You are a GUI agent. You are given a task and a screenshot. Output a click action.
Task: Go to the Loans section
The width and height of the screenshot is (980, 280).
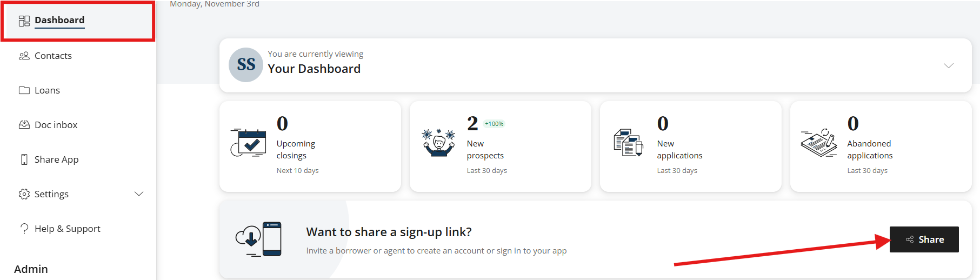pos(47,90)
